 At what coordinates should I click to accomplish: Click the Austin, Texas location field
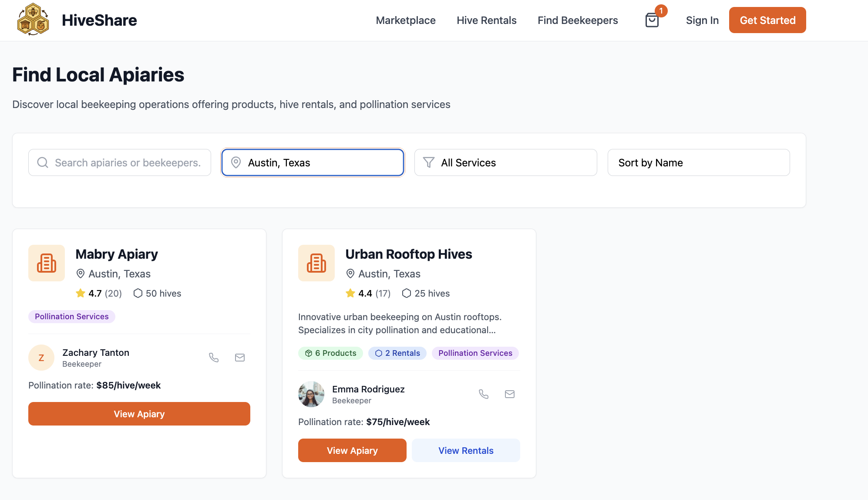tap(313, 162)
